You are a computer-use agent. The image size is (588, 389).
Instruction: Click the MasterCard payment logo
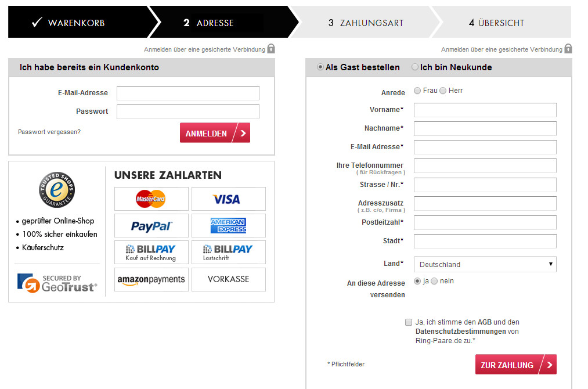[x=151, y=199]
